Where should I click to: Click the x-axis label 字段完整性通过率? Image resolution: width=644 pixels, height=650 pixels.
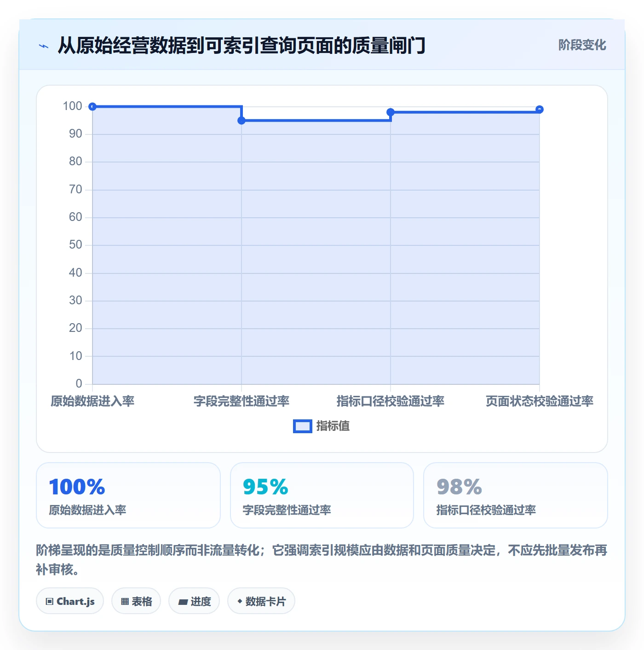pyautogui.click(x=241, y=401)
